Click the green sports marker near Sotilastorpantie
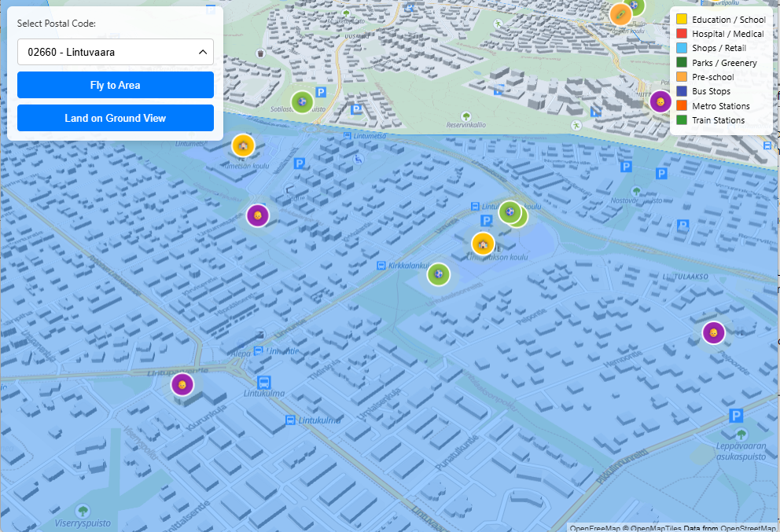780x532 pixels. click(x=302, y=102)
